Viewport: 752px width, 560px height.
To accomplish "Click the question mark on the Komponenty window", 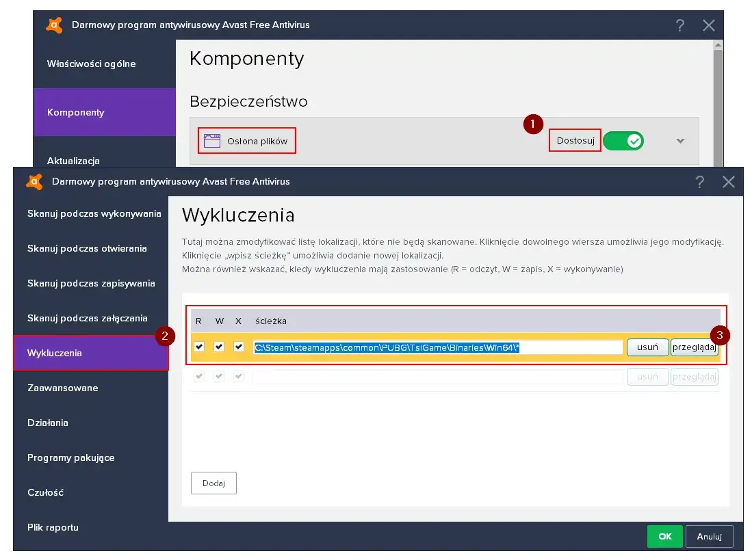I will 679,25.
